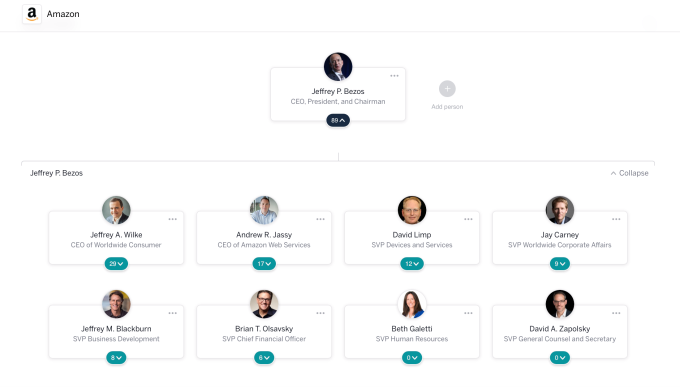Open three-dot menu on David Limp card
Image resolution: width=680 pixels, height=387 pixels.
(468, 219)
